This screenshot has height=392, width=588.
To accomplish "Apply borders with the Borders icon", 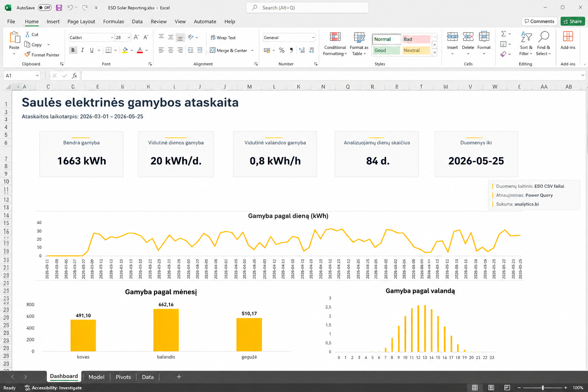I will point(109,50).
